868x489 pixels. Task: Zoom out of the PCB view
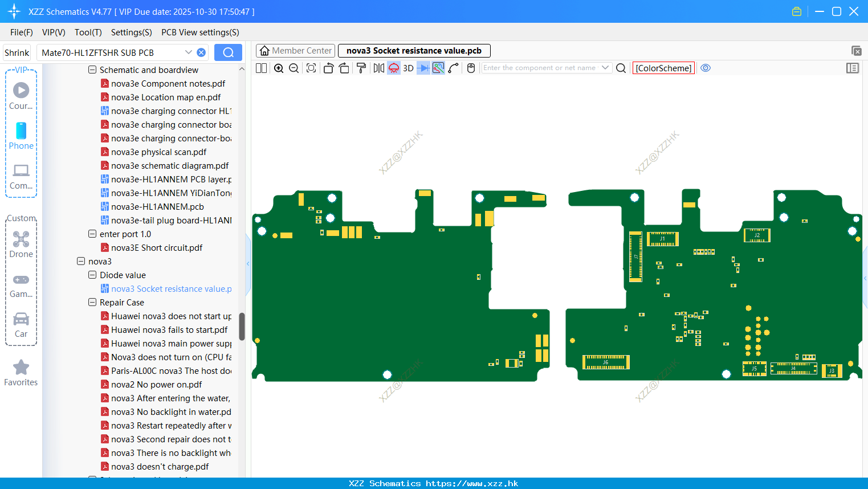tap(294, 68)
